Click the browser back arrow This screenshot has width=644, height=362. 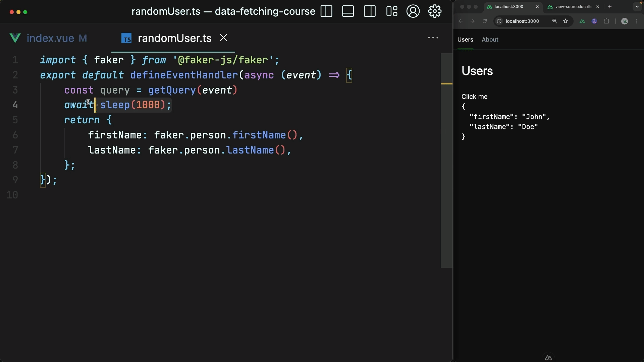click(461, 21)
